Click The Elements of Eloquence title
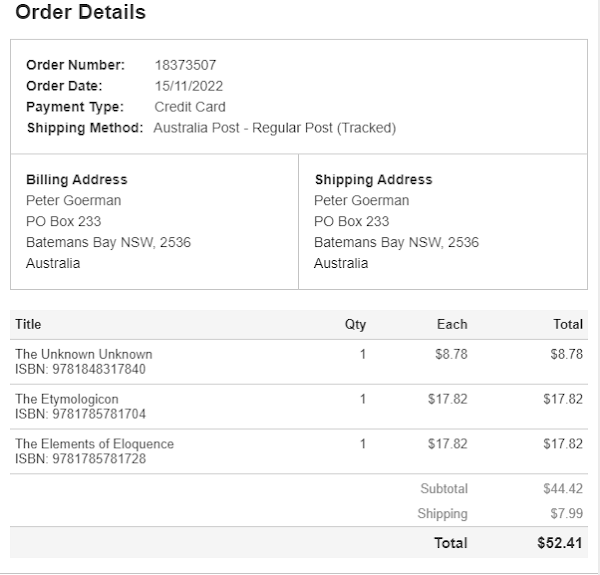This screenshot has width=600, height=575. [94, 444]
